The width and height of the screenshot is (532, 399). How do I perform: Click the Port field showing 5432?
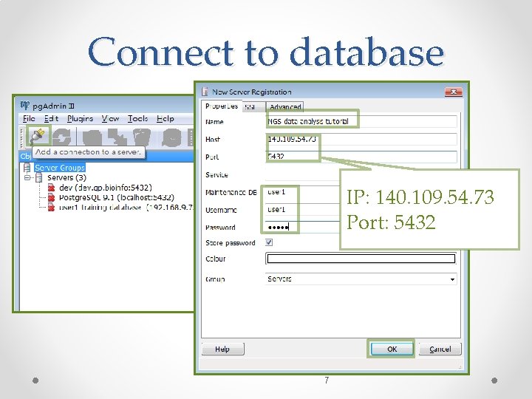pos(361,157)
